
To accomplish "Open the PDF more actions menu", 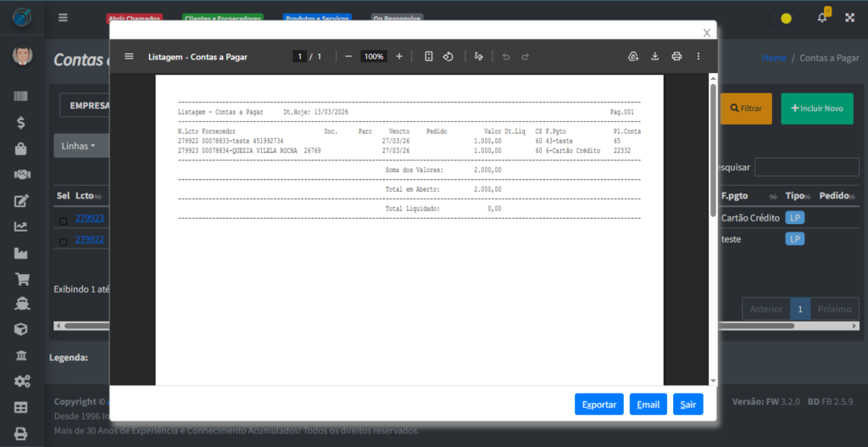I will pos(698,56).
